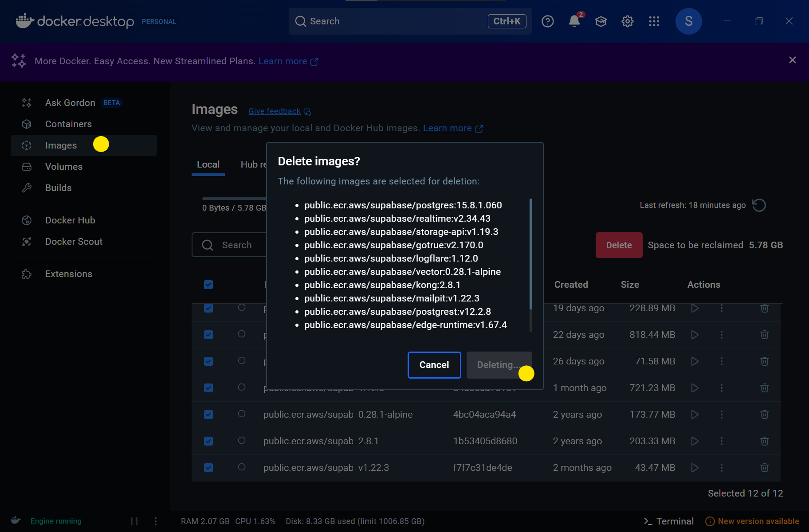Run the 2.8.1 image
809x532 pixels.
coord(695,441)
